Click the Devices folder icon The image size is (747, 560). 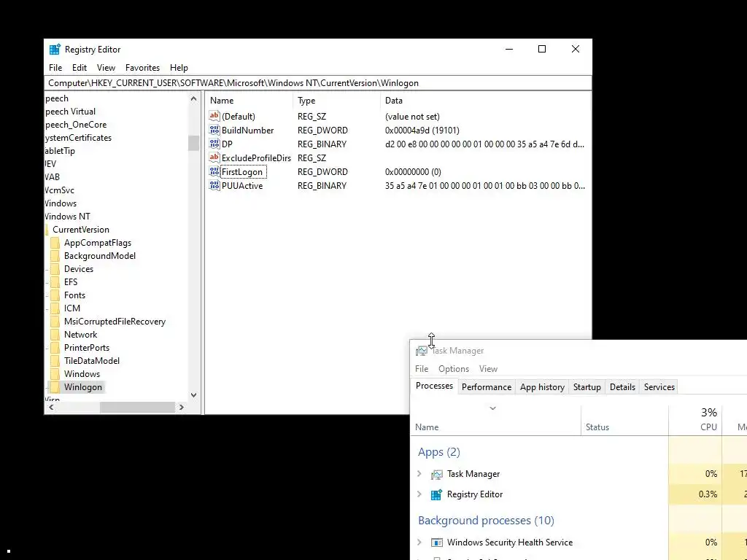pyautogui.click(x=55, y=269)
